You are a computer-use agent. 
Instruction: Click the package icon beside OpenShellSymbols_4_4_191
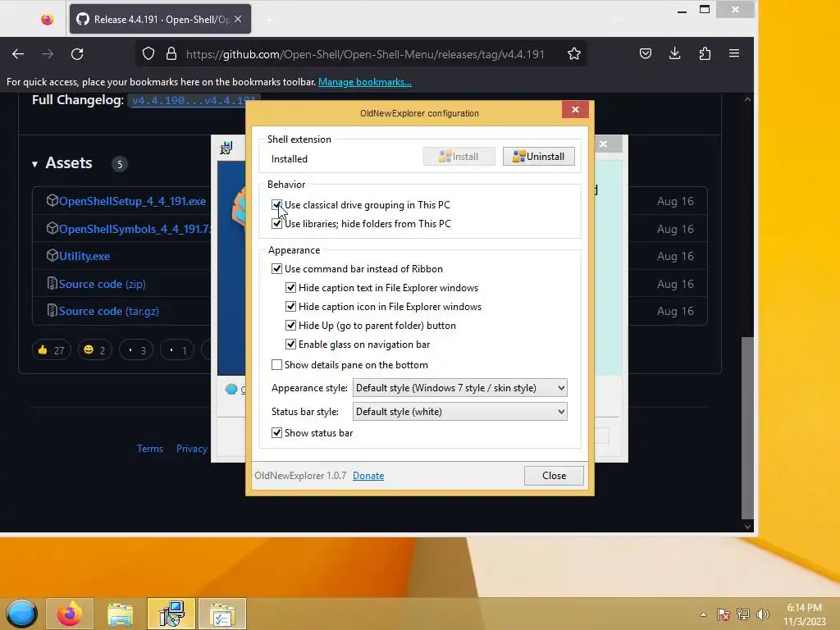point(52,228)
